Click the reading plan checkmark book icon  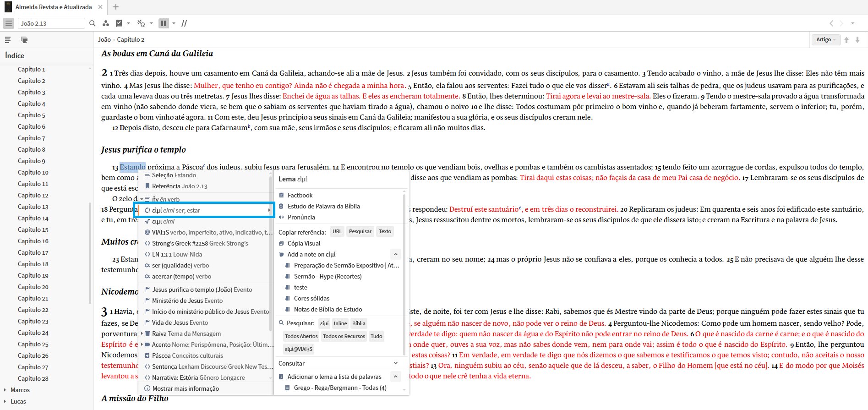[119, 23]
